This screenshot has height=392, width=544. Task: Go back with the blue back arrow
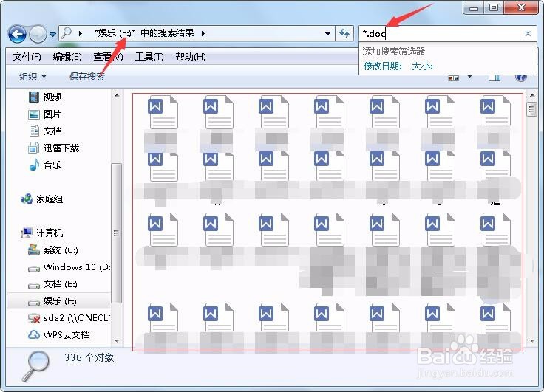[17, 34]
